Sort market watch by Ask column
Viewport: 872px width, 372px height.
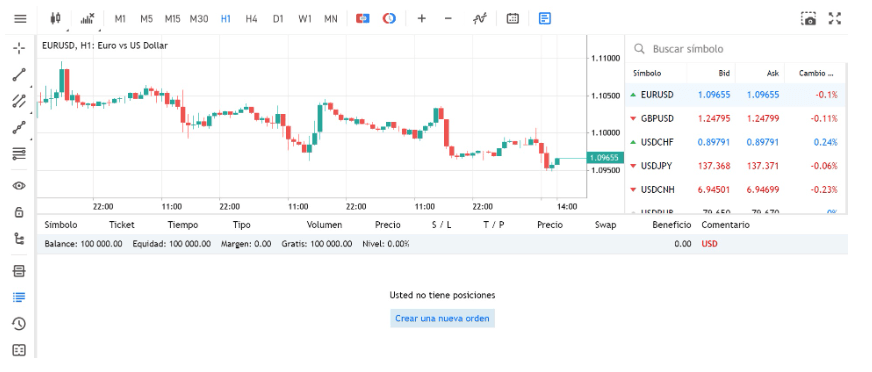(x=772, y=73)
